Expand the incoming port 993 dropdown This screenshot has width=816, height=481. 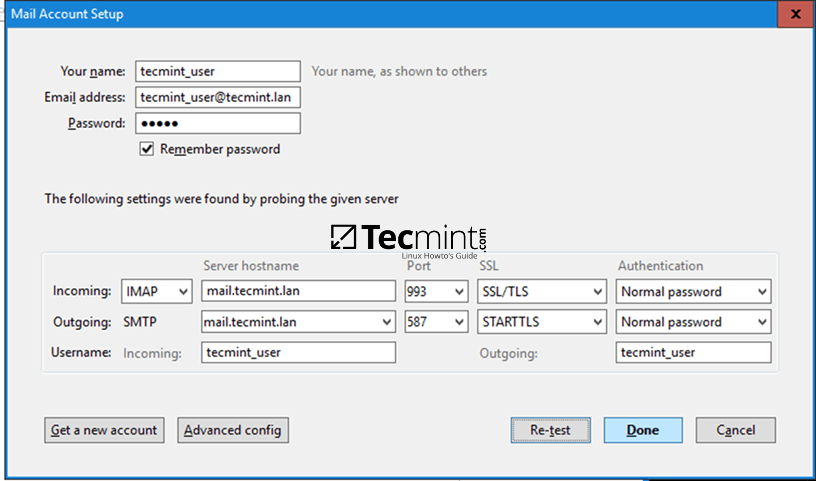pos(436,292)
